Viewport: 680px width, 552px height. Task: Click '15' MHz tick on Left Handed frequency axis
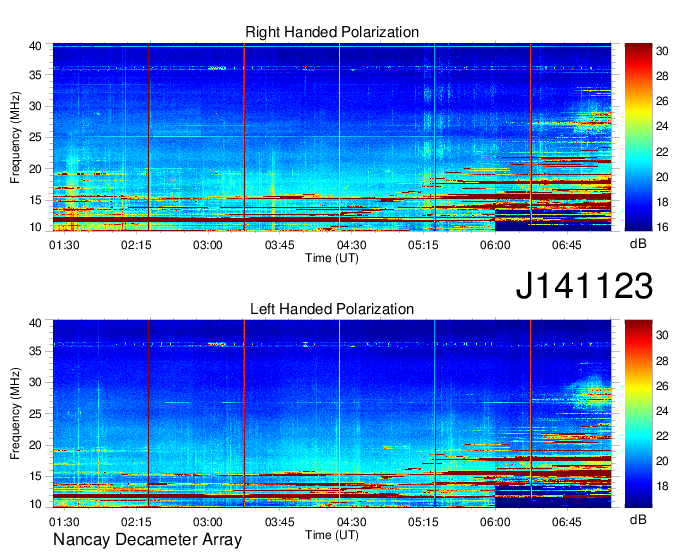[35, 477]
